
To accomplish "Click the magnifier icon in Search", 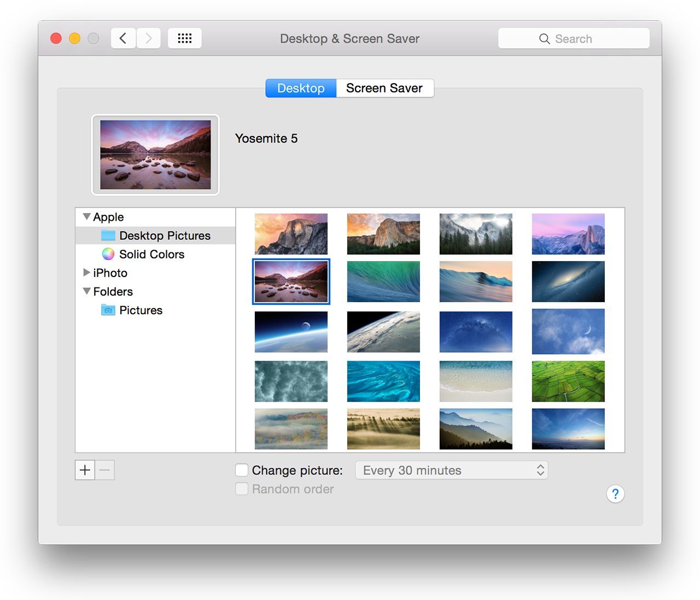I will pyautogui.click(x=544, y=39).
